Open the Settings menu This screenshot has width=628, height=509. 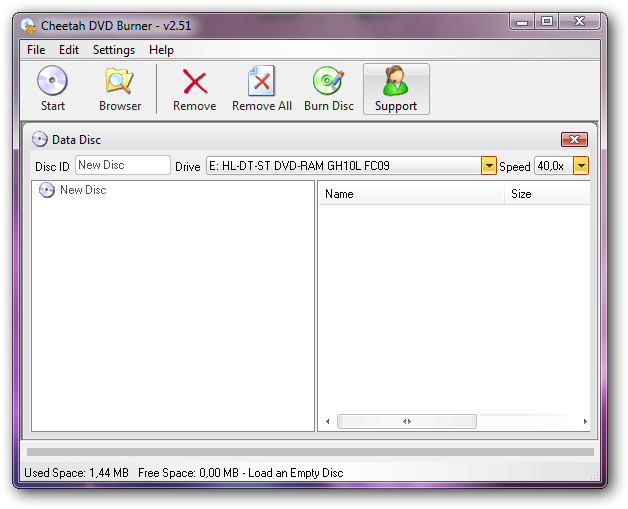(x=114, y=50)
